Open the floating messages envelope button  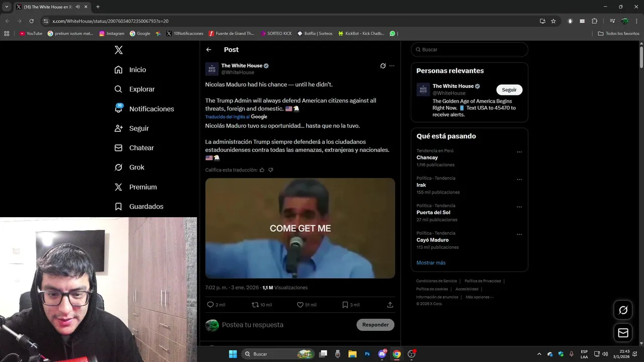point(623,333)
